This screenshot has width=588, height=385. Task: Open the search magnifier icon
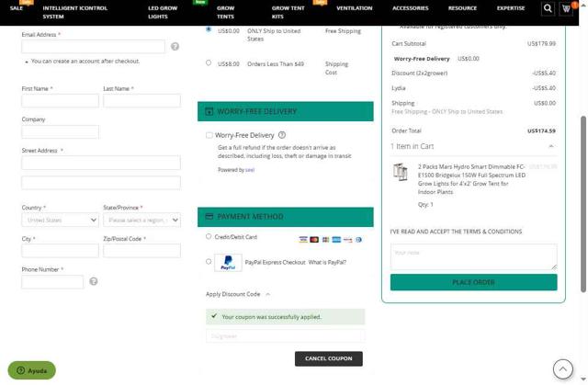click(x=548, y=8)
